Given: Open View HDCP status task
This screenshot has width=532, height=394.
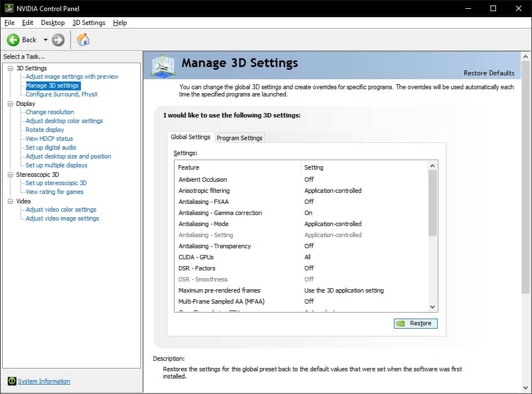Looking at the screenshot, I should (49, 139).
